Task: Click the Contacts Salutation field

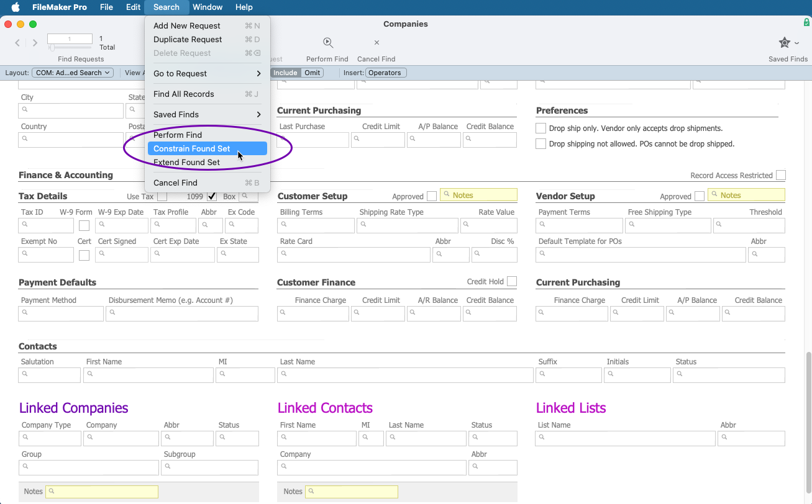Action: [50, 375]
